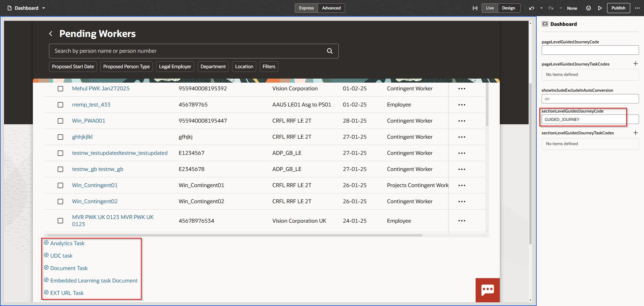This screenshot has width=644, height=306.
Task: Check the Win_Contingent01 row checkbox
Action: [x=60, y=185]
